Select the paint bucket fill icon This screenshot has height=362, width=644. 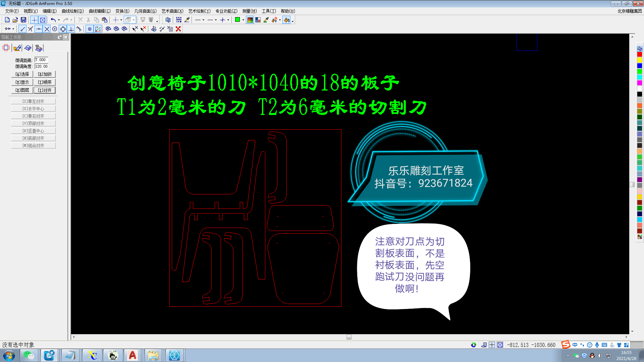click(x=286, y=20)
